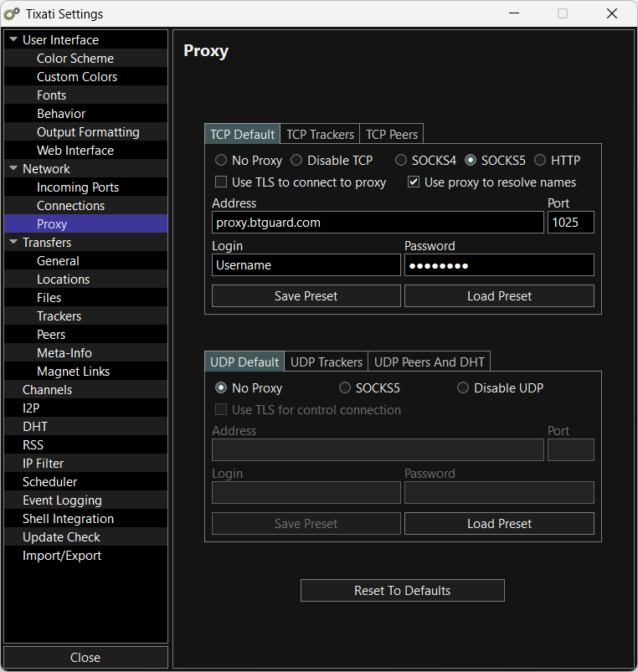The width and height of the screenshot is (638, 672).
Task: Click the Tixati gear icon in title bar
Action: tap(13, 13)
